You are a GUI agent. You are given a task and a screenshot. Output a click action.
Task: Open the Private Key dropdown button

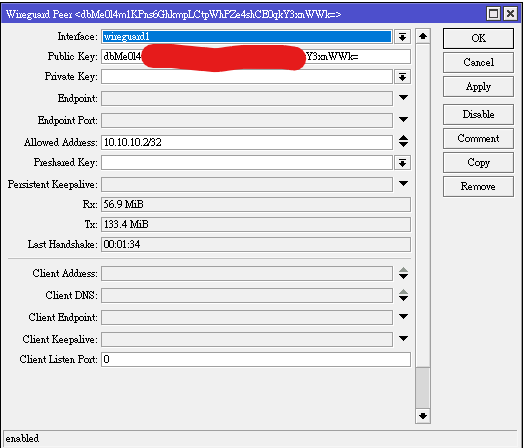pyautogui.click(x=402, y=77)
